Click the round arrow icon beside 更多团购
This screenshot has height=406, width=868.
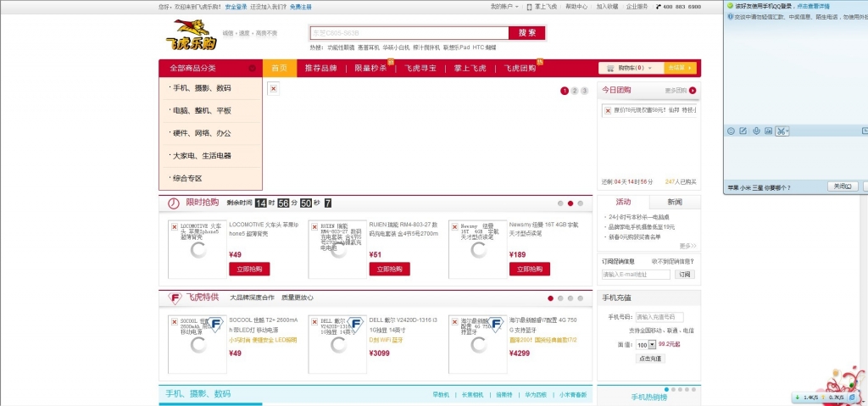pyautogui.click(x=693, y=90)
